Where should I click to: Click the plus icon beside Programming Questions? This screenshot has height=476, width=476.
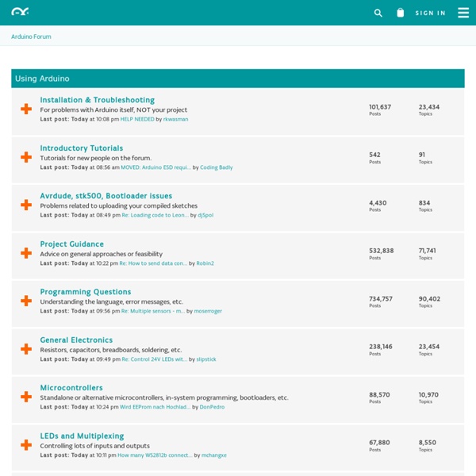26,301
